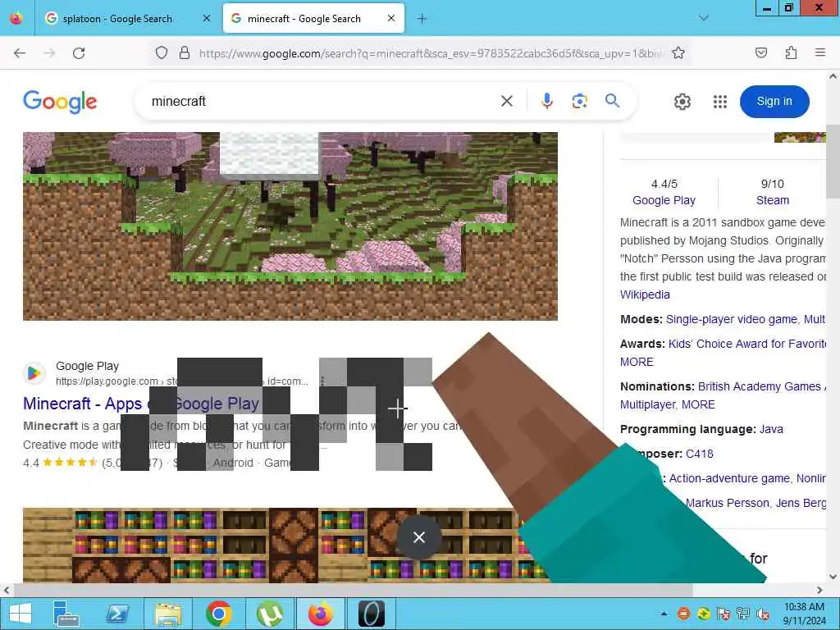Open the Windows Start menu
This screenshot has width=840, height=630.
[x=21, y=614]
